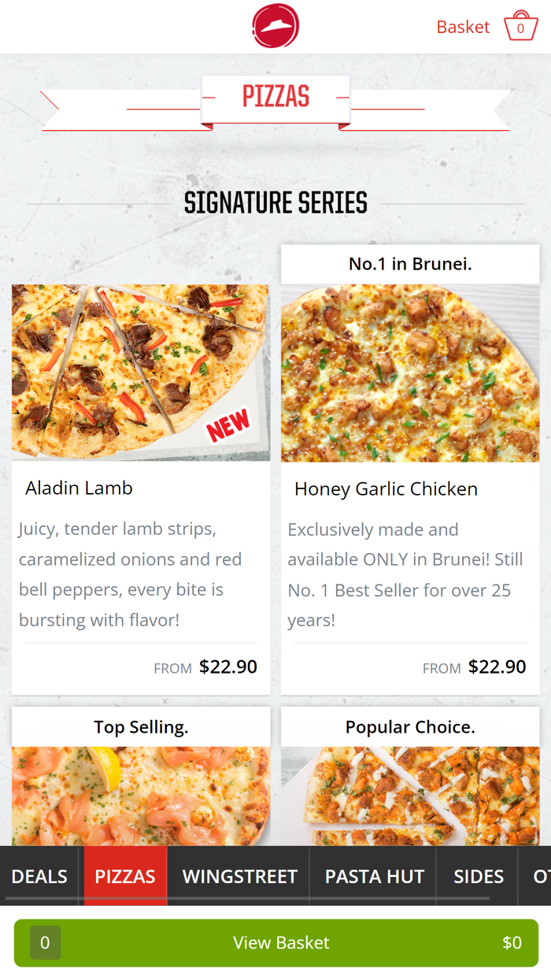Switch to the PASTA HUT tab
Screen dimensions: 551x980
(372, 876)
